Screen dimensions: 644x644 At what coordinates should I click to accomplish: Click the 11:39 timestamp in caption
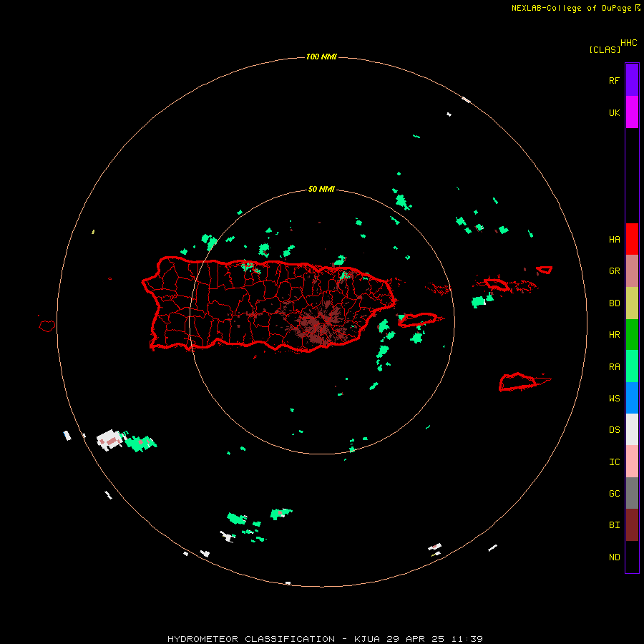(x=467, y=639)
